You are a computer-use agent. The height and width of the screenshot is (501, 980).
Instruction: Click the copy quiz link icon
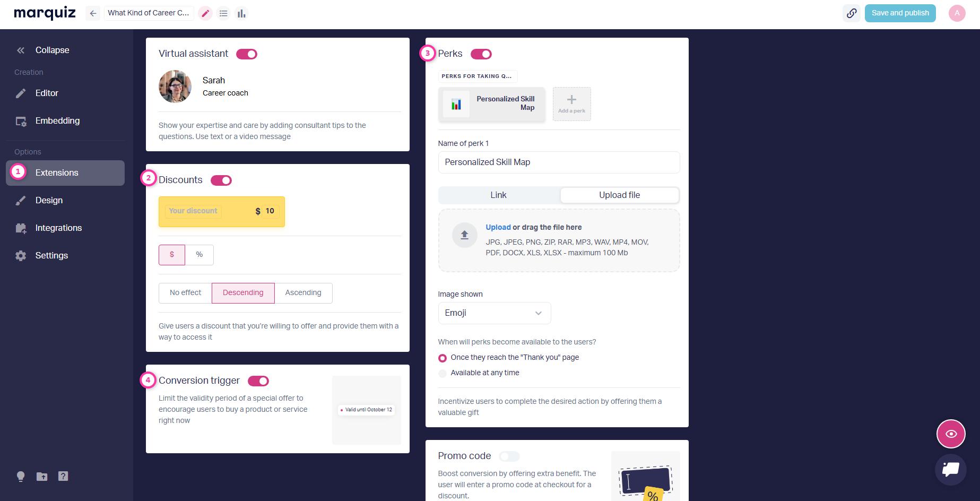(851, 13)
